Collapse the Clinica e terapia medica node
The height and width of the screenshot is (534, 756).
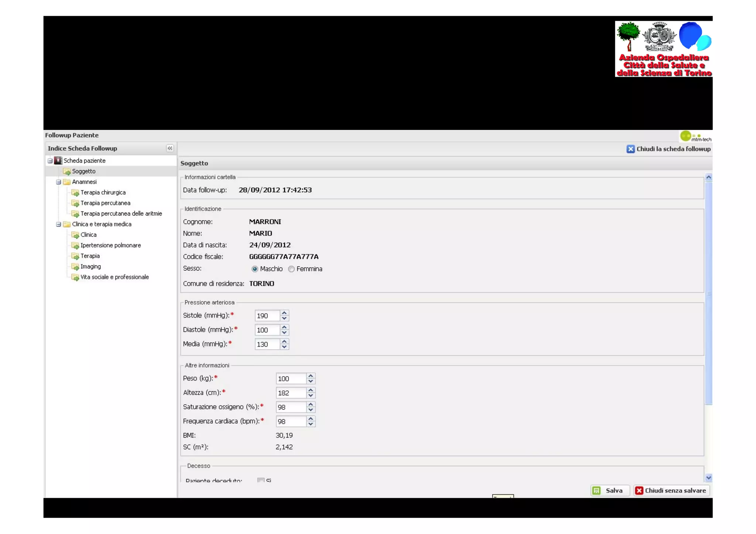pyautogui.click(x=58, y=224)
